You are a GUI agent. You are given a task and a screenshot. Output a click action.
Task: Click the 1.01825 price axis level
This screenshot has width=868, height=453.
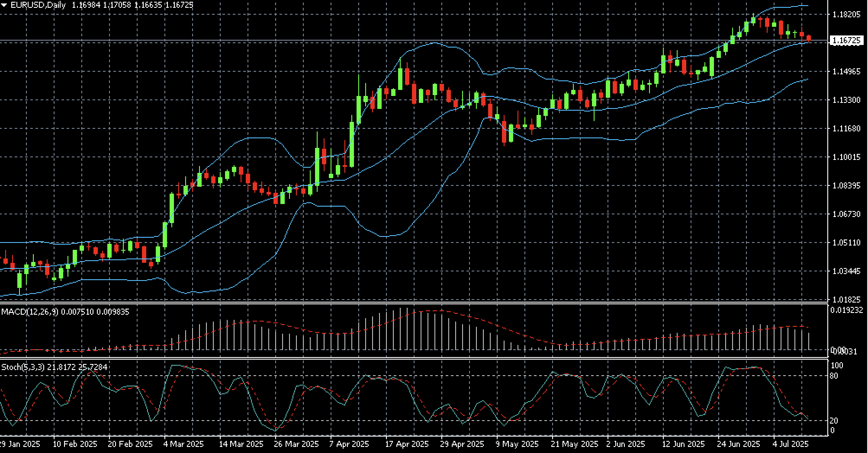pyautogui.click(x=846, y=300)
